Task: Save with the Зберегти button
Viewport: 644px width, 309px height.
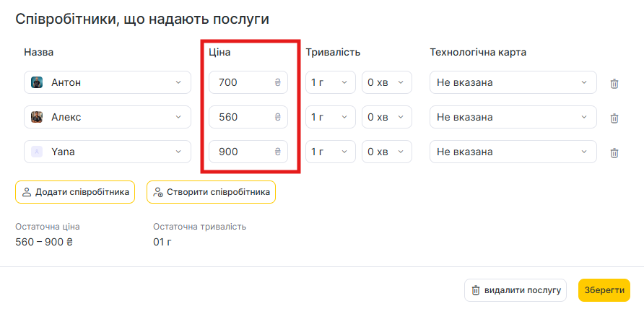Action: pos(604,290)
